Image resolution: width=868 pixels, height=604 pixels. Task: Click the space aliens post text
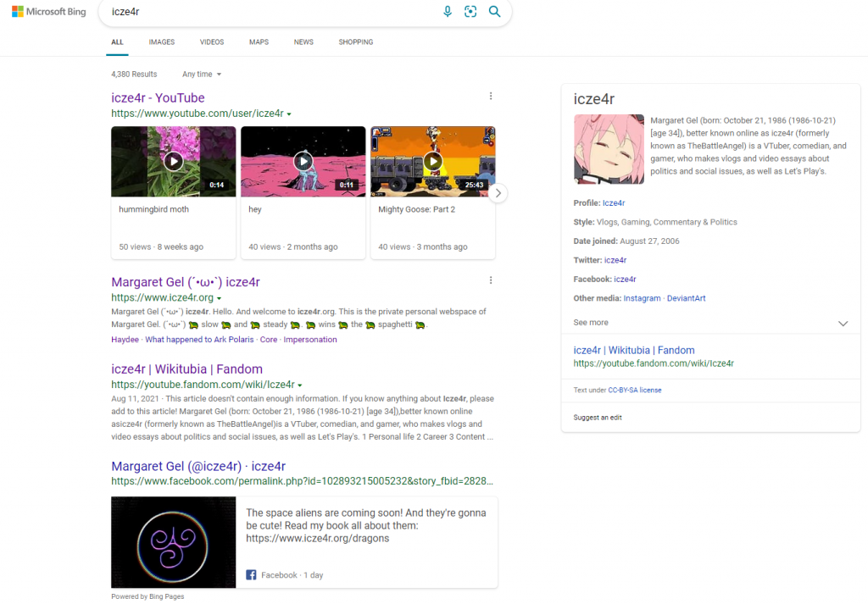coord(366,525)
